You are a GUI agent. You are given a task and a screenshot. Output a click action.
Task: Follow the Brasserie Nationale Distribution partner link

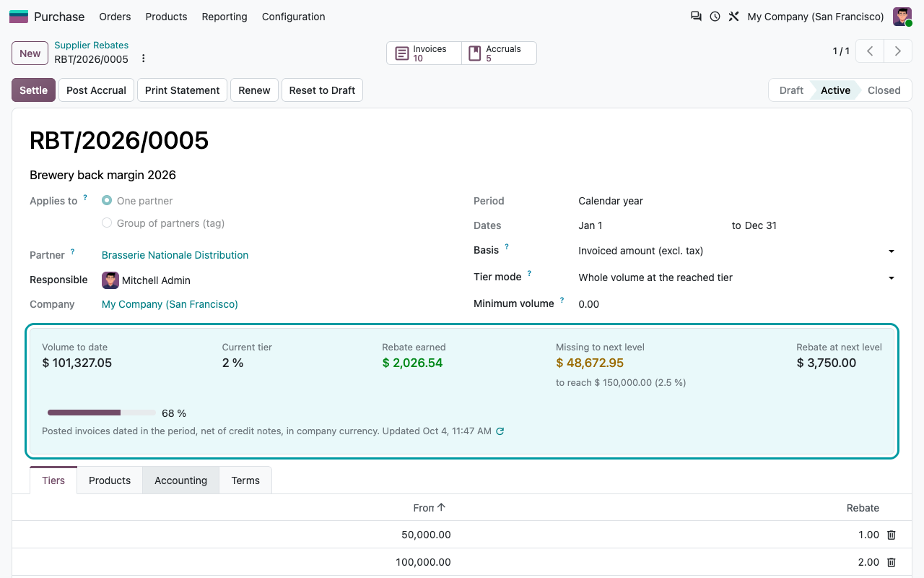click(175, 255)
